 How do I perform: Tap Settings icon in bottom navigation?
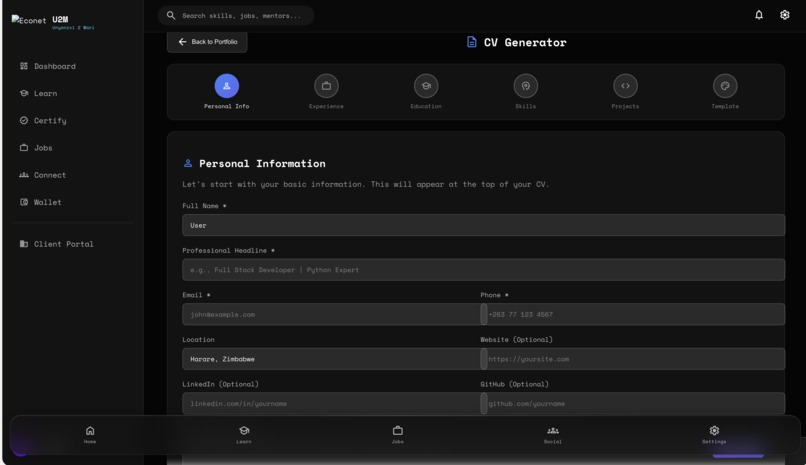pos(714,431)
